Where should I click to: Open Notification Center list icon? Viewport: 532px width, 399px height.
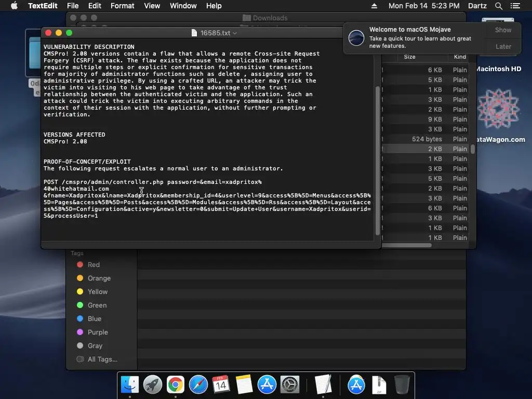(515, 6)
